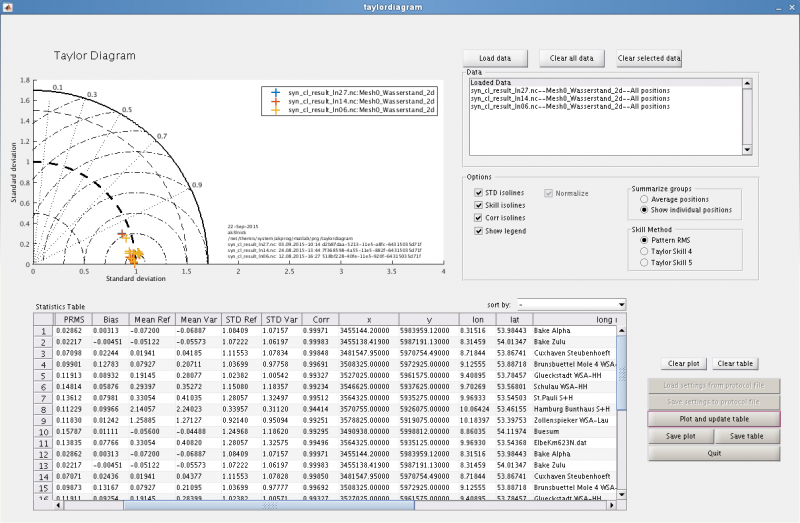
Task: Click the PRMS column header
Action: pyautogui.click(x=73, y=319)
